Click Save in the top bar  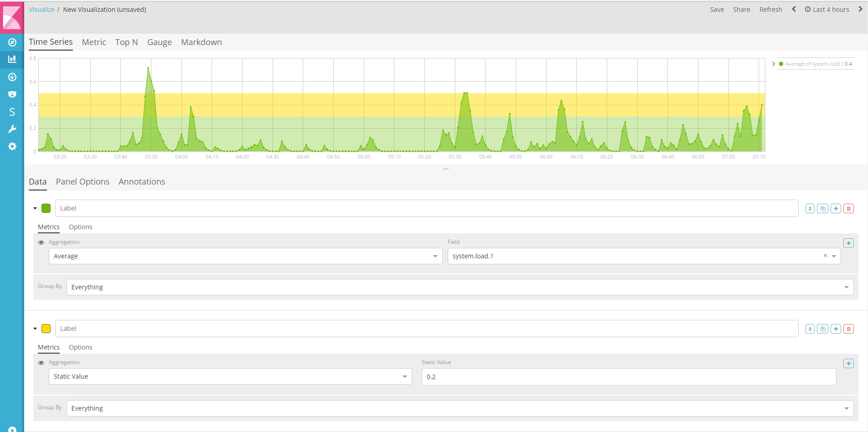point(717,10)
